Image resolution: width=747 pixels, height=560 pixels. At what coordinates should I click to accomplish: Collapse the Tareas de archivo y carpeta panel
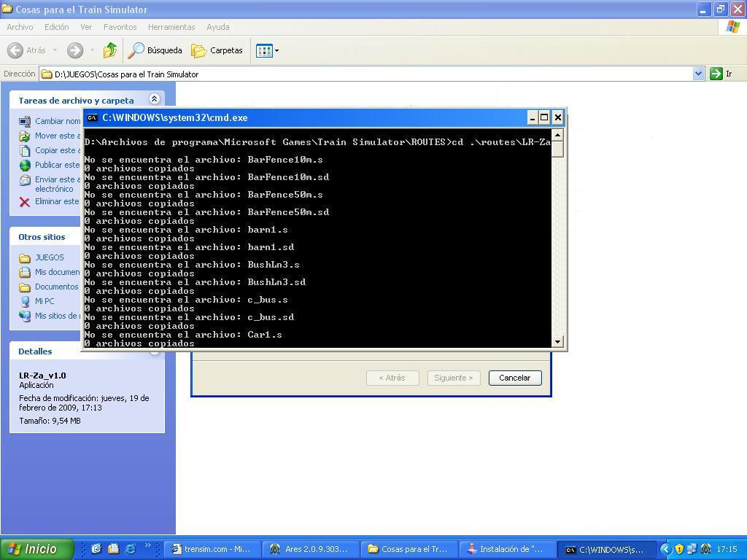click(x=154, y=99)
